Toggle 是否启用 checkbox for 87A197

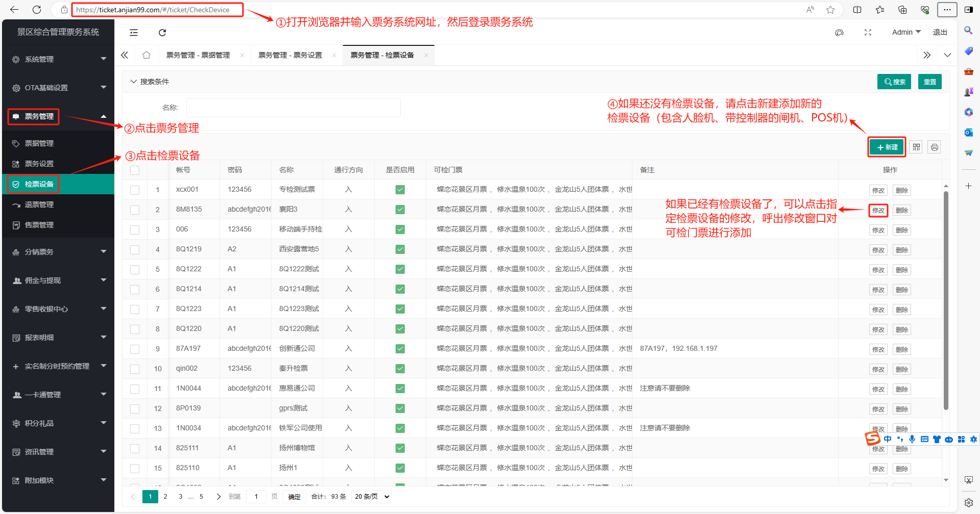[400, 349]
